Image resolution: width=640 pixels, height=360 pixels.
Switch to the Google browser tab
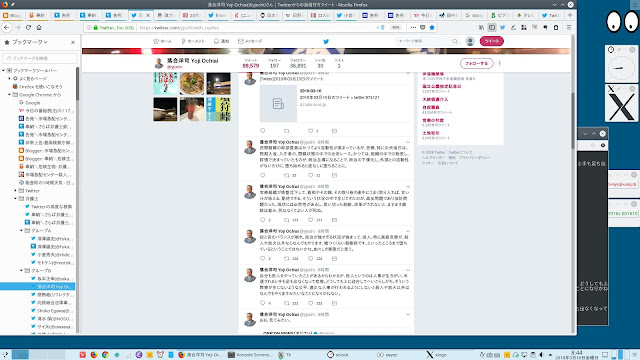(474, 15)
